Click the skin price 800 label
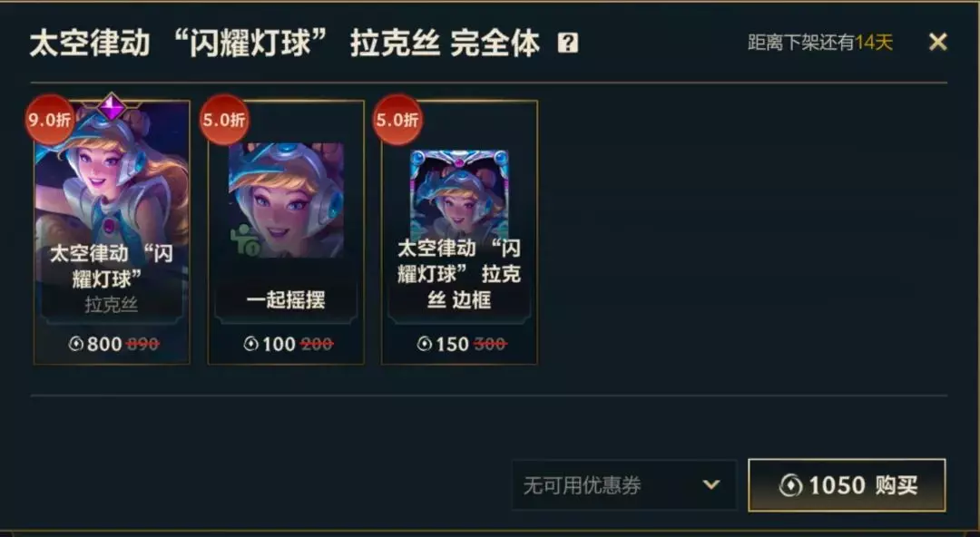The height and width of the screenshot is (537, 980). [104, 344]
